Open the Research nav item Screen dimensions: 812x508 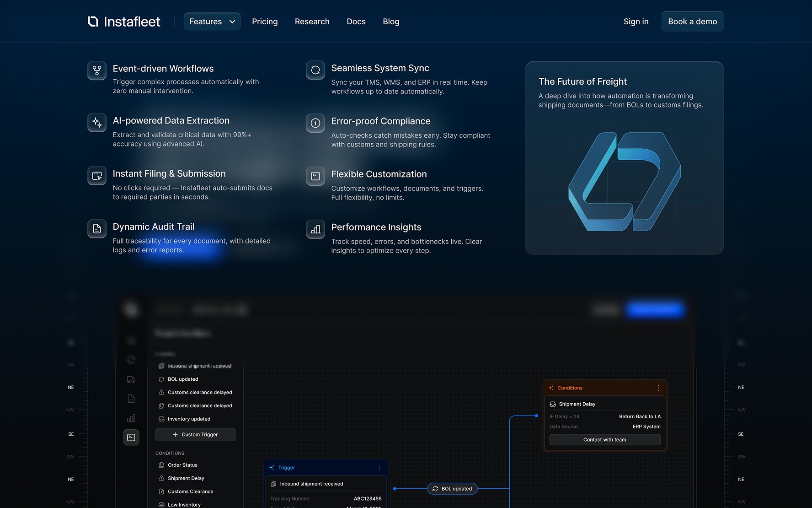click(x=312, y=22)
